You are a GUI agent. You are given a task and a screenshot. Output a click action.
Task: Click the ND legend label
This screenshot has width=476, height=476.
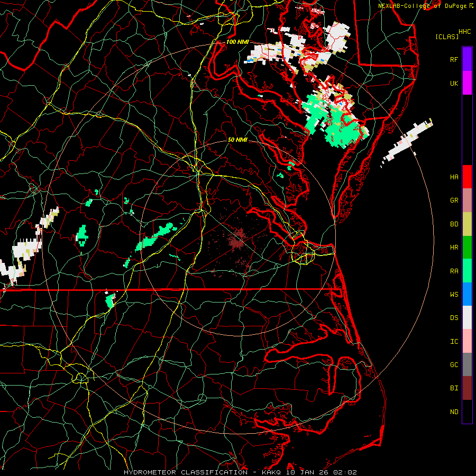point(454,412)
